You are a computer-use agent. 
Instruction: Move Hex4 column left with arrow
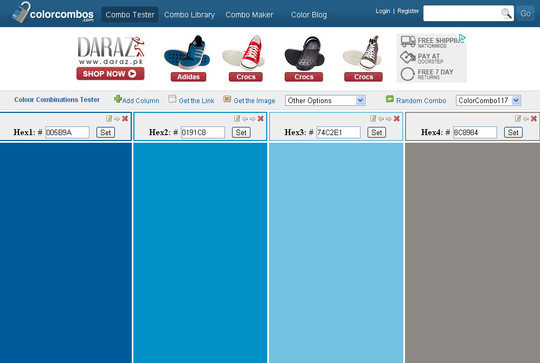coord(526,118)
